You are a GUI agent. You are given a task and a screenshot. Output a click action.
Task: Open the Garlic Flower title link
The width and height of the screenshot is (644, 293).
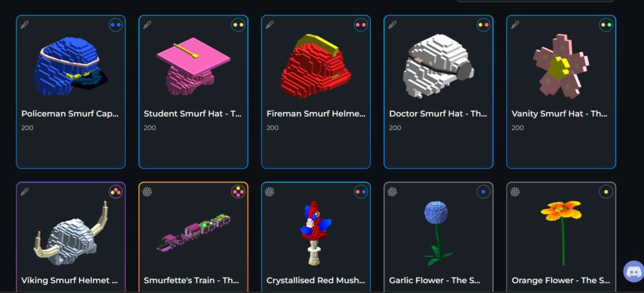[435, 280]
